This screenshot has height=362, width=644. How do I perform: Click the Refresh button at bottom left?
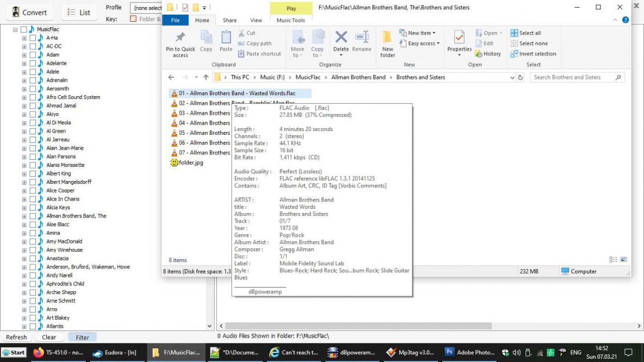tap(16, 338)
